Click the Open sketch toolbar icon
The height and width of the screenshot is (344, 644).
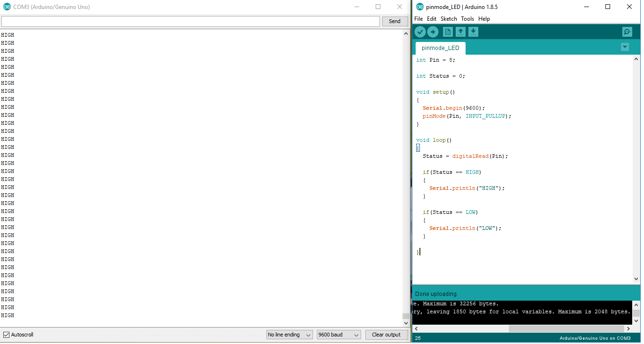(460, 32)
